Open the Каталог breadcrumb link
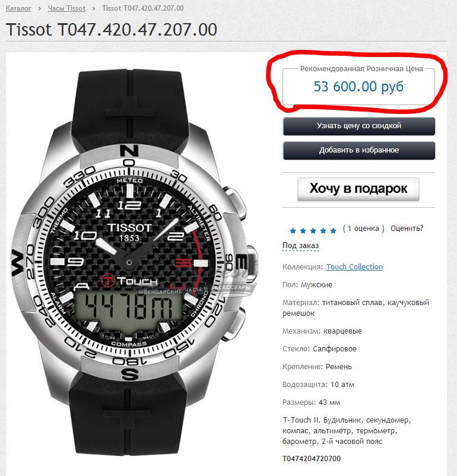The height and width of the screenshot is (476, 457). [18, 8]
